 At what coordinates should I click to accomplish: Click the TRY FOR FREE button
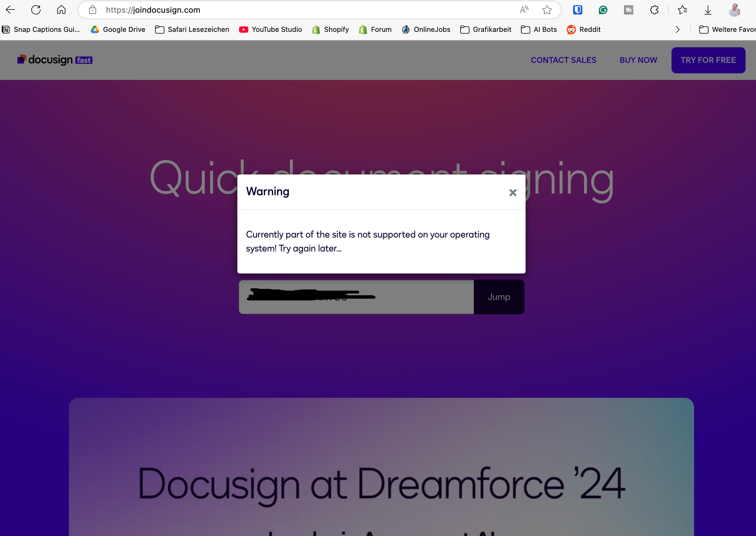pyautogui.click(x=708, y=60)
